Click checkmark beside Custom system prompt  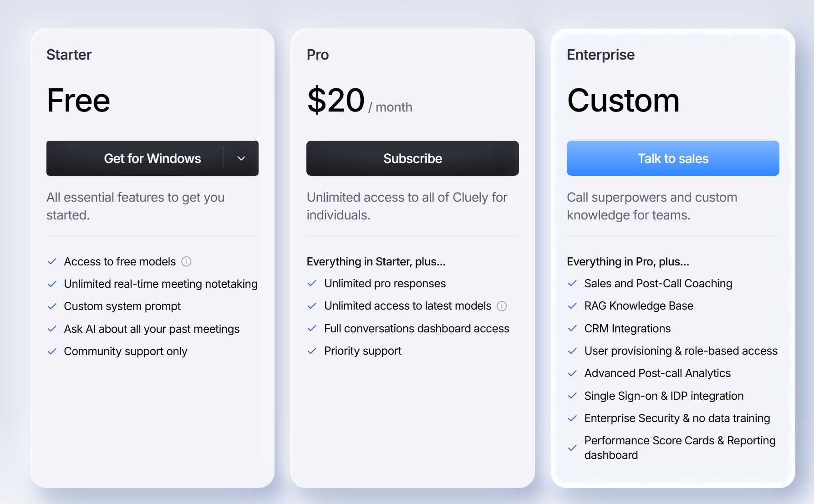(52, 306)
